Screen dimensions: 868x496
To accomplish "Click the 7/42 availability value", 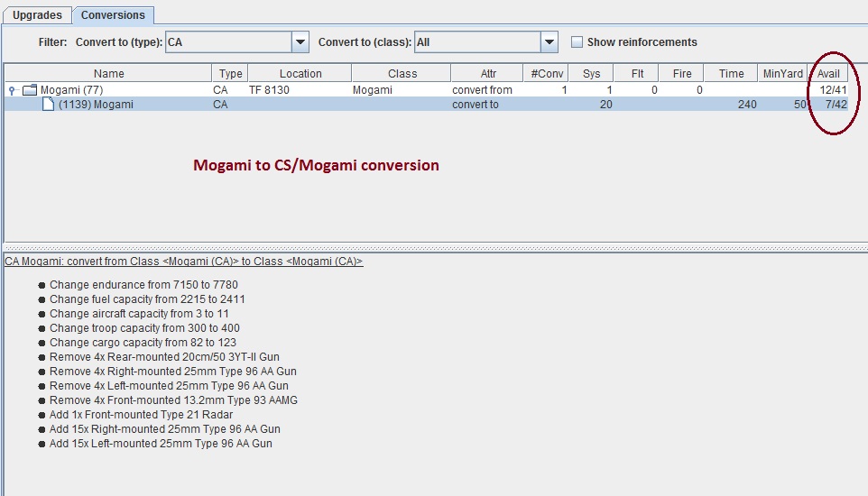I will (836, 104).
